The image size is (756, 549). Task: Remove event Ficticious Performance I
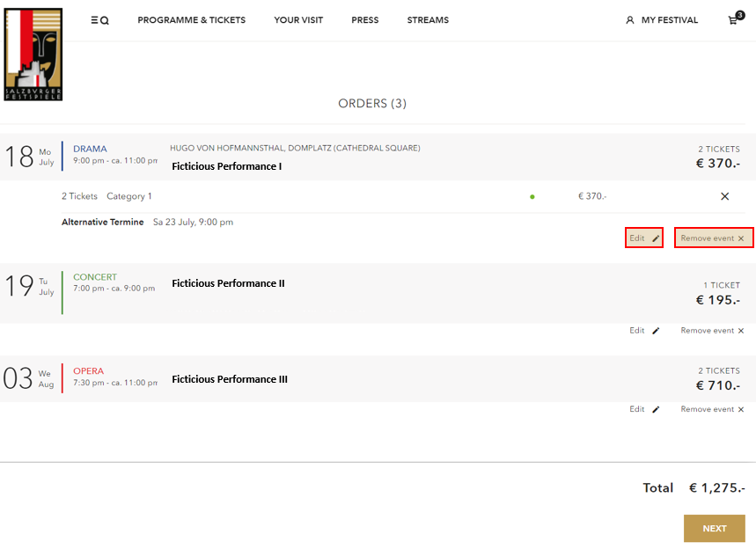tap(713, 238)
